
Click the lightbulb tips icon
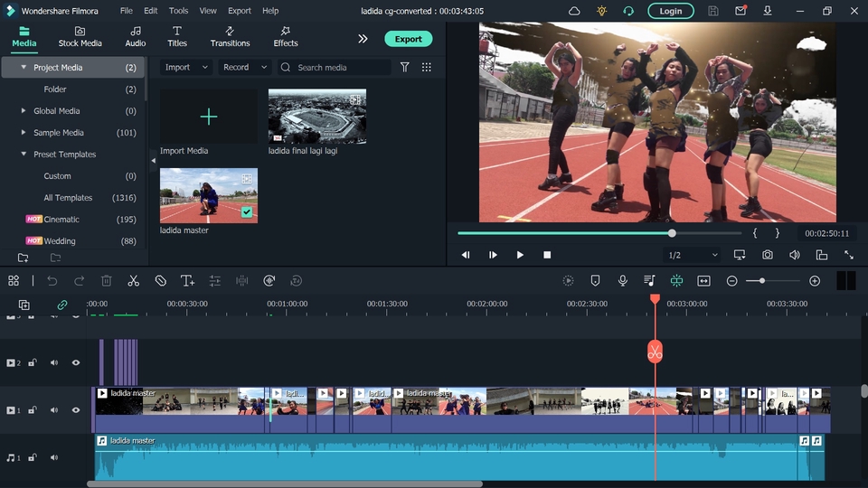pos(602,11)
